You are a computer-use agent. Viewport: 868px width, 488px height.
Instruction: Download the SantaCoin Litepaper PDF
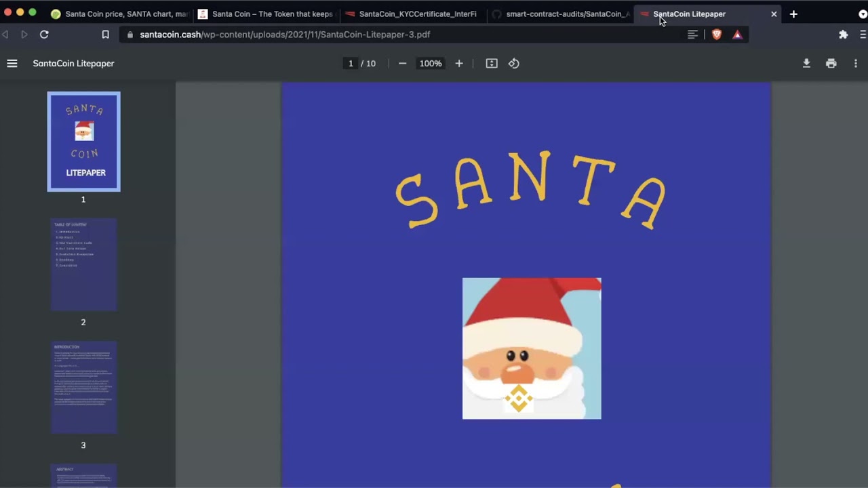806,63
